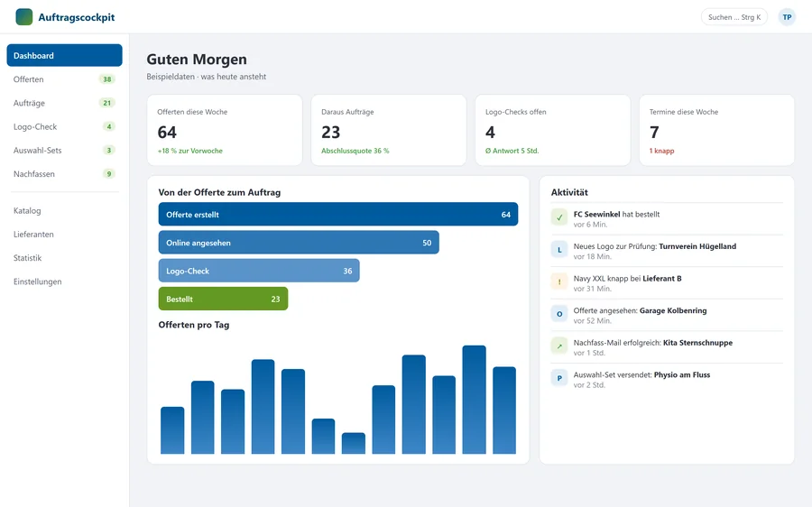Image resolution: width=812 pixels, height=507 pixels.
Task: Click the checkmark icon for FC Seewinkel
Action: [559, 217]
